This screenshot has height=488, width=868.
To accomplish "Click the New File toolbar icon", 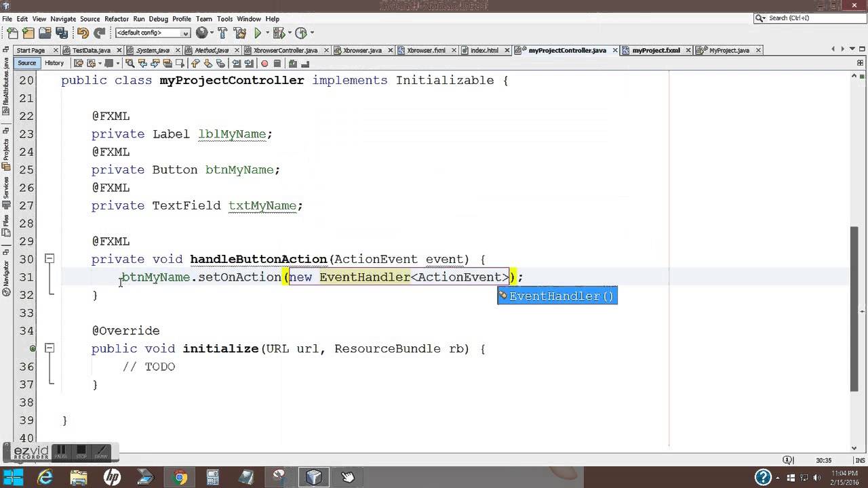I will (x=12, y=33).
